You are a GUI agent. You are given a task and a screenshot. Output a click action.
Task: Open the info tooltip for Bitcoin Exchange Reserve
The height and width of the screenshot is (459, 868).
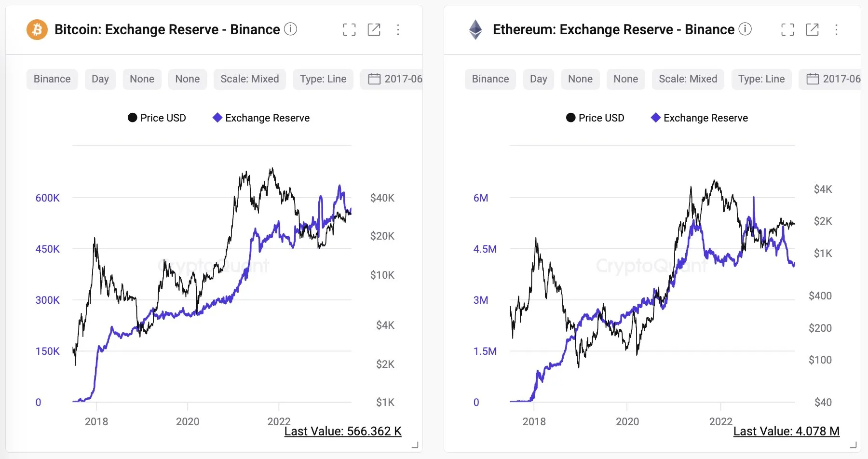290,29
